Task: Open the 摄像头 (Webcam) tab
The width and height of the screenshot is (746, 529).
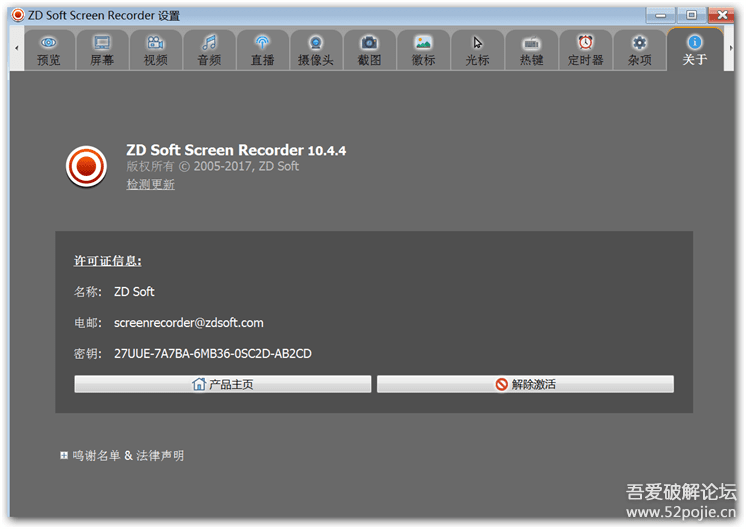Action: [x=316, y=50]
